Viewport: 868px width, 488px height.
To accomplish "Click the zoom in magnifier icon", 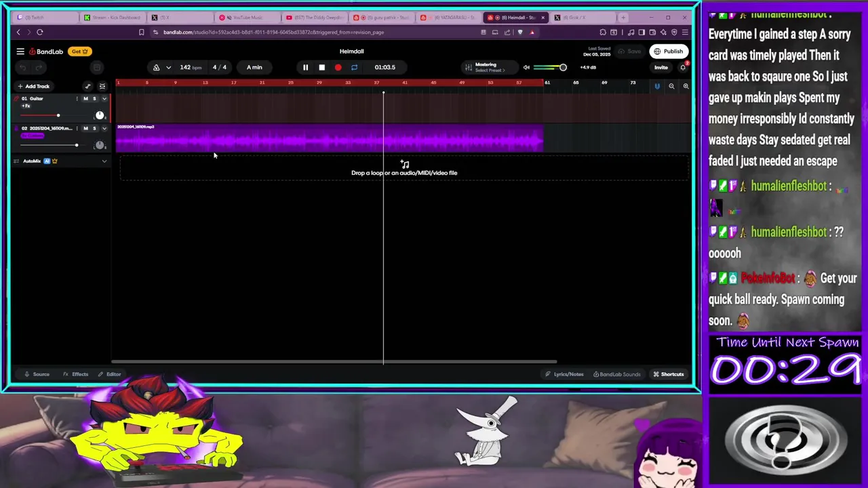I will click(x=686, y=86).
